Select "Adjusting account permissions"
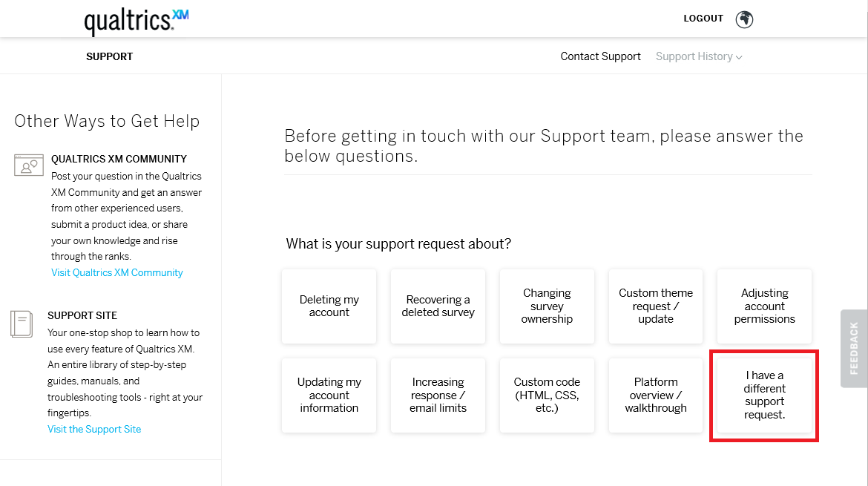The image size is (868, 486). coord(764,306)
